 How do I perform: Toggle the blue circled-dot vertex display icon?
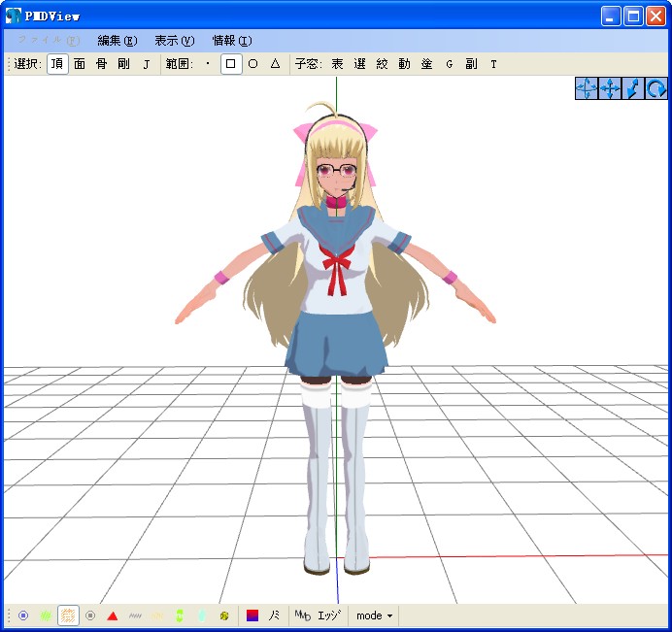(23, 615)
